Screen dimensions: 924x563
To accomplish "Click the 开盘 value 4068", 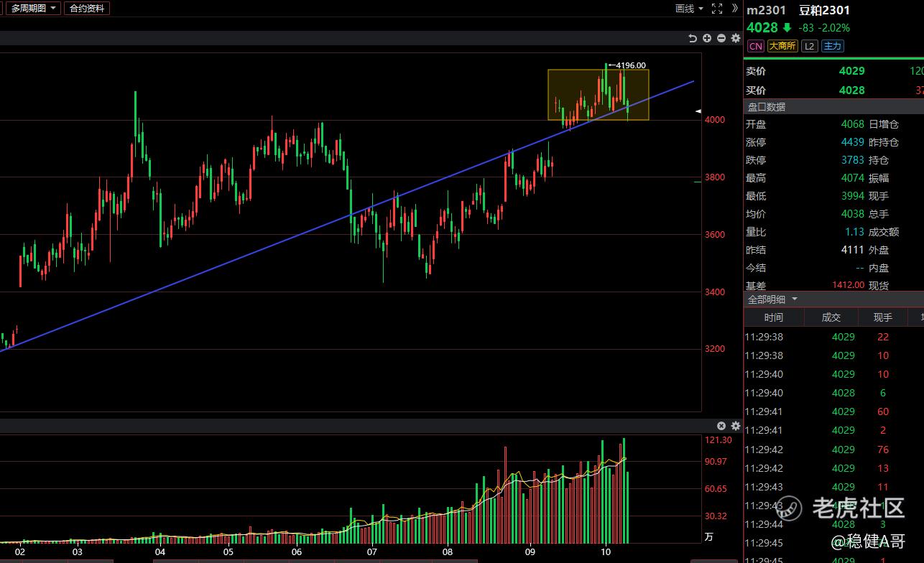I will [853, 124].
